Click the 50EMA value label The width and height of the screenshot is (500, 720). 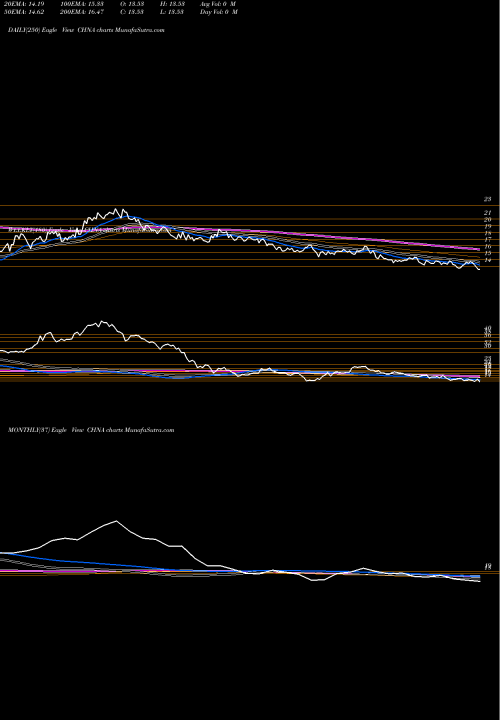point(22,12)
